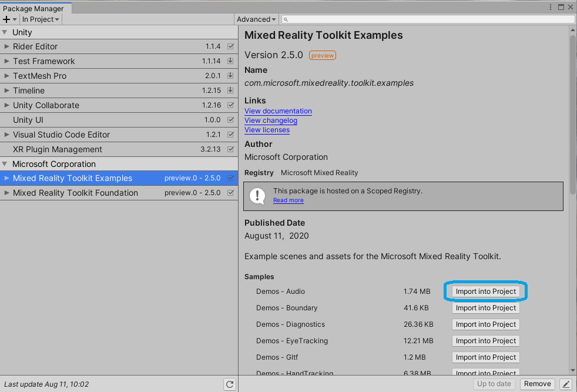Click Test Framework's update available arrow icon

[x=230, y=61]
